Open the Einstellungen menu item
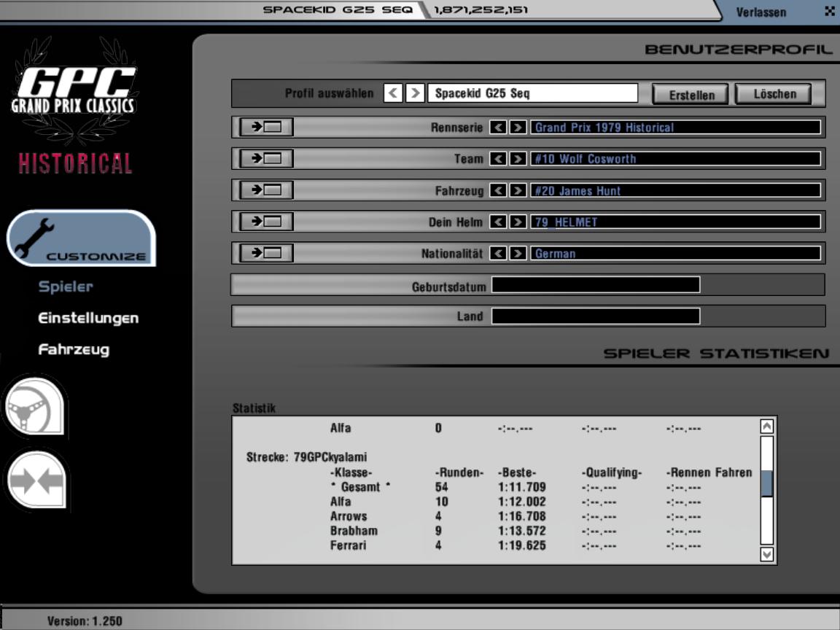Viewport: 840px width, 630px height. (88, 318)
